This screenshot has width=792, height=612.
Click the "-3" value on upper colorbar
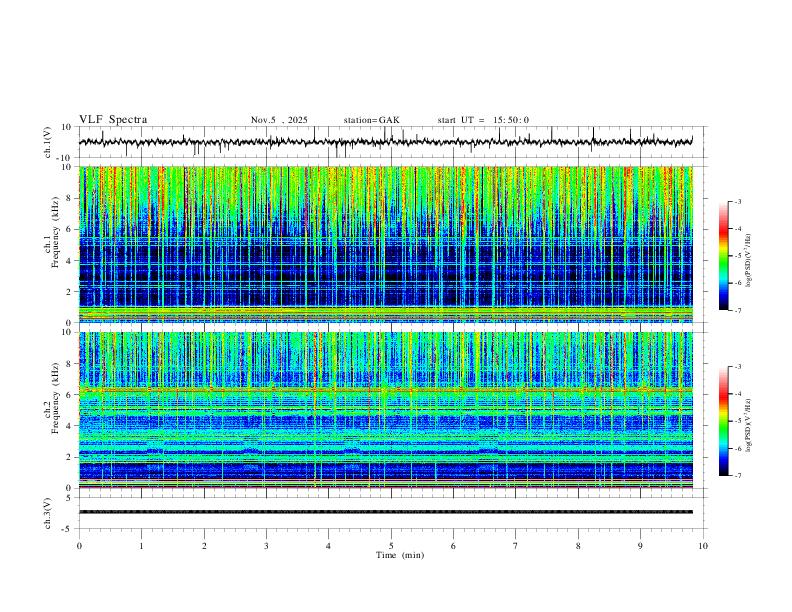click(737, 201)
